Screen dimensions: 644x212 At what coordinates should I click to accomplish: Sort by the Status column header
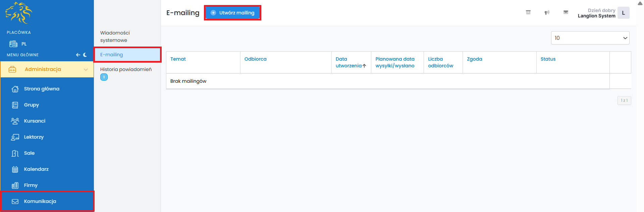(x=548, y=59)
